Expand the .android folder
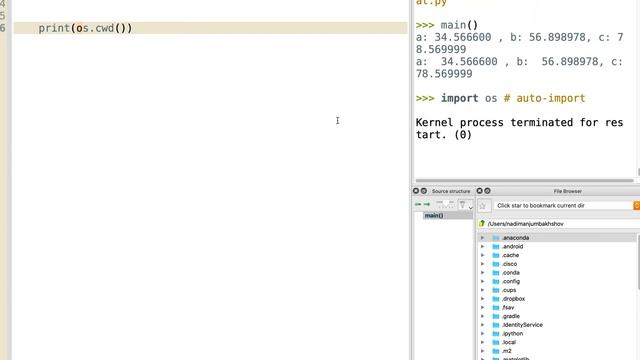640x360 pixels. (482, 247)
